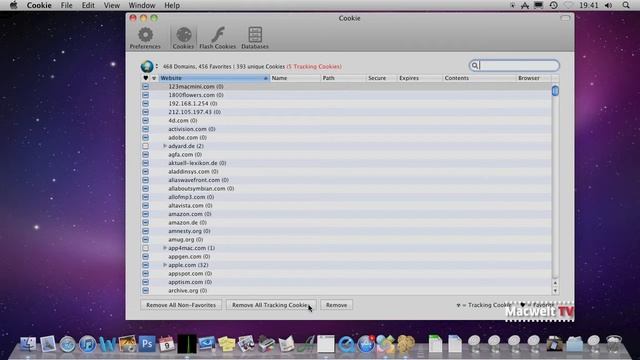This screenshot has width=640, height=360.
Task: Click the cookie list scrollbar thumb
Action: click(x=555, y=91)
